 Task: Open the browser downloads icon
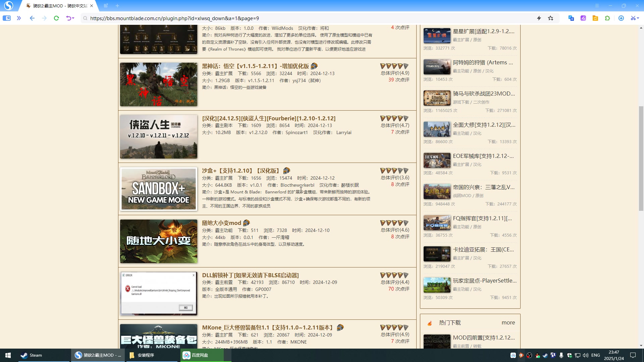pos(621,18)
